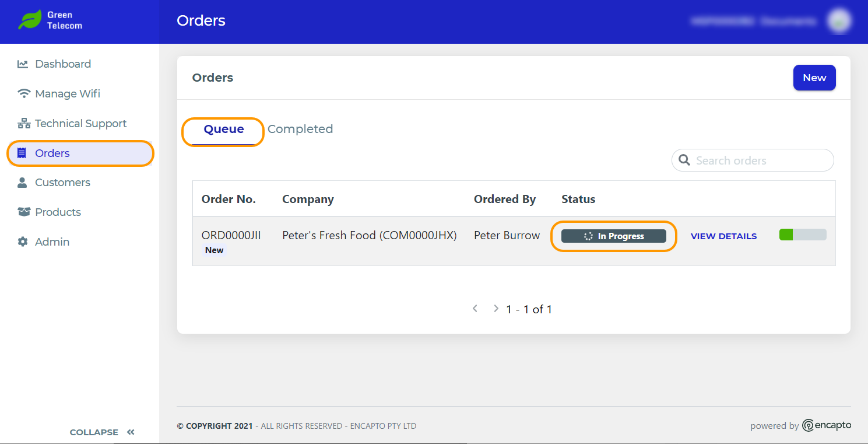
Task: Switch to the Completed tab
Action: (x=300, y=129)
